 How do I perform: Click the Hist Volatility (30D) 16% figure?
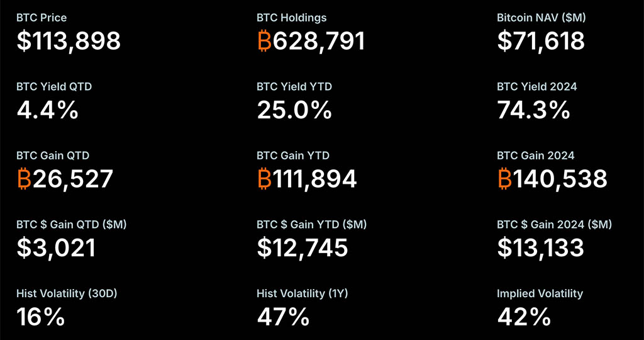click(x=41, y=317)
